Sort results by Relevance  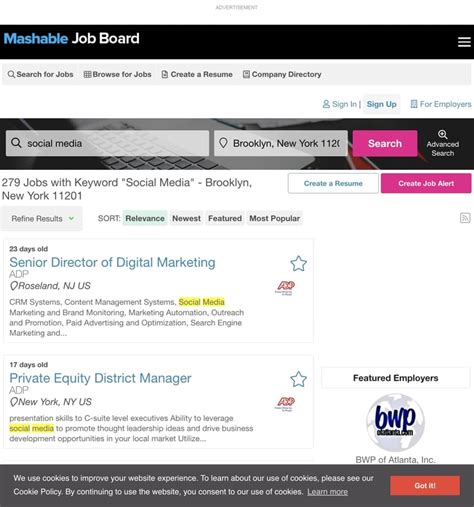(145, 218)
